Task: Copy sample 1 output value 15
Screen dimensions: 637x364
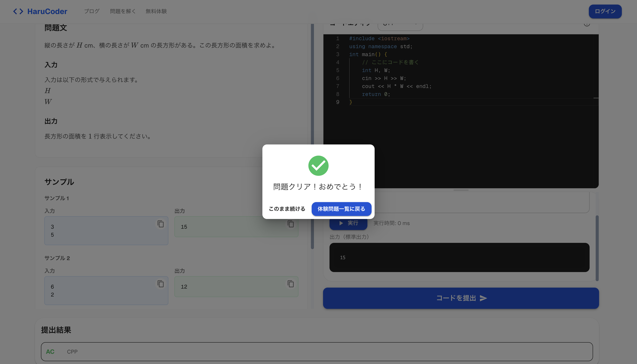Action: coord(290,224)
